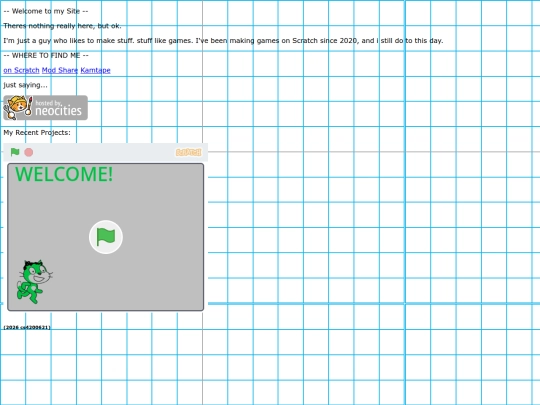
Task: Follow the Mod Share link
Action: click(60, 70)
